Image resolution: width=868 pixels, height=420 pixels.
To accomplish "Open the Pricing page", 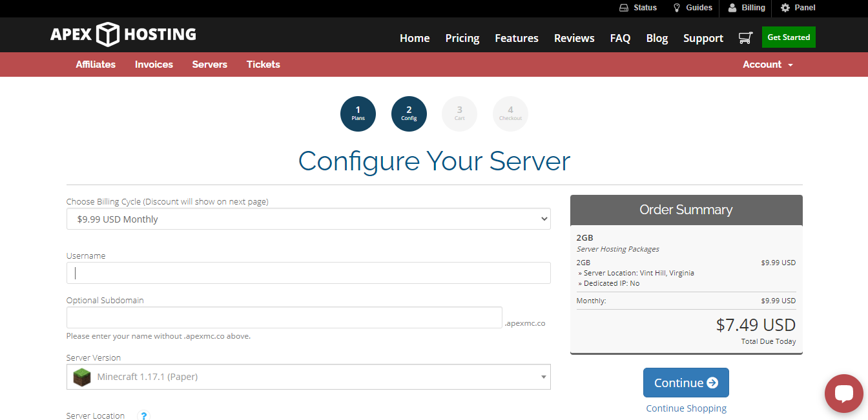I will 462,38.
